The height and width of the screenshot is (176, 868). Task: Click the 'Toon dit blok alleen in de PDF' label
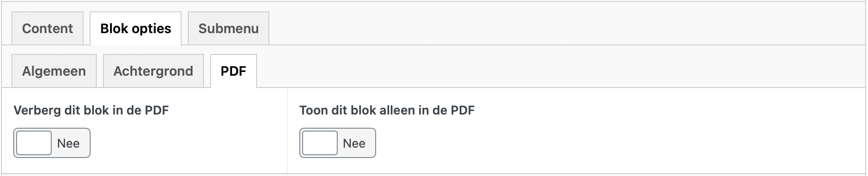[387, 110]
